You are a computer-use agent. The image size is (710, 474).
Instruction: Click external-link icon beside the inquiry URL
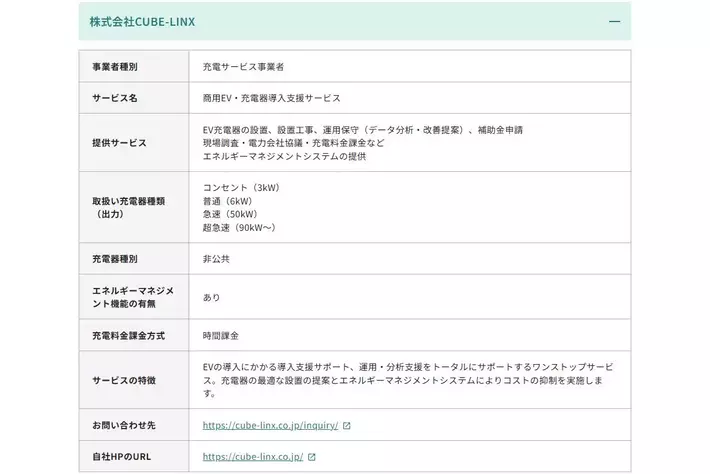click(347, 425)
